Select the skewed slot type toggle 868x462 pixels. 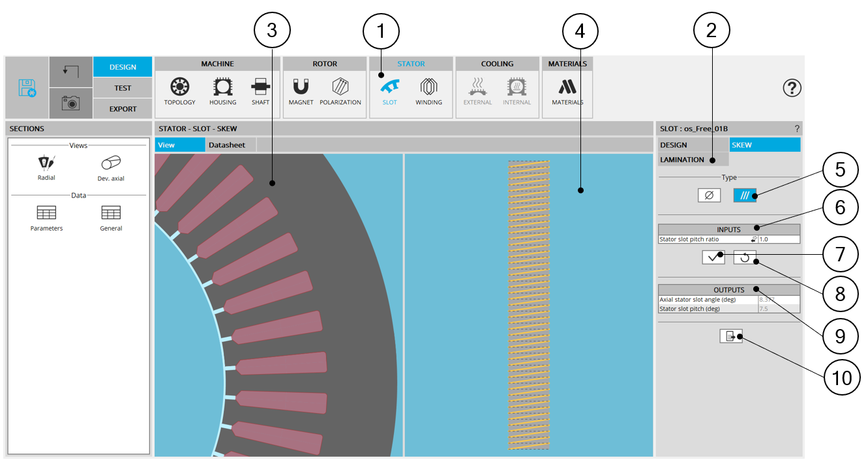pyautogui.click(x=745, y=195)
